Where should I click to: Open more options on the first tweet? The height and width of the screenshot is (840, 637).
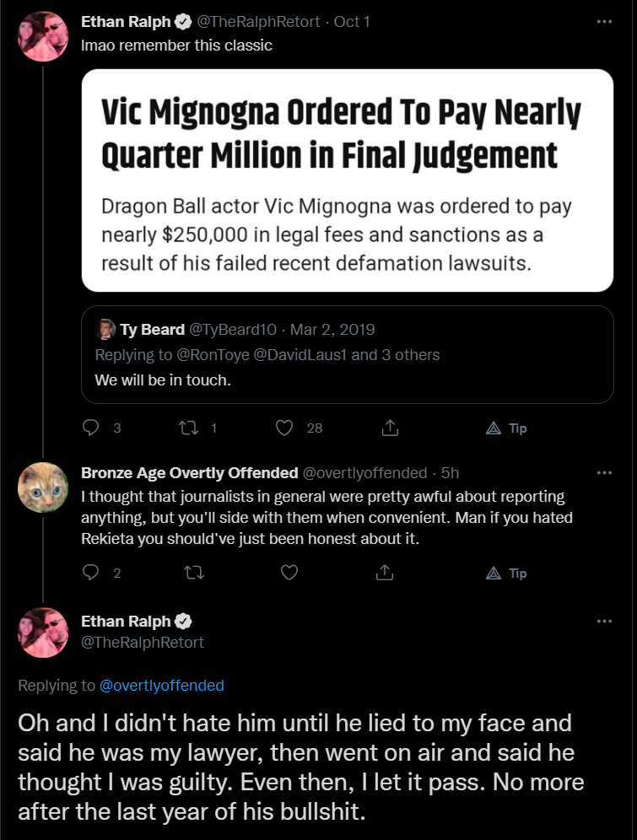click(604, 21)
